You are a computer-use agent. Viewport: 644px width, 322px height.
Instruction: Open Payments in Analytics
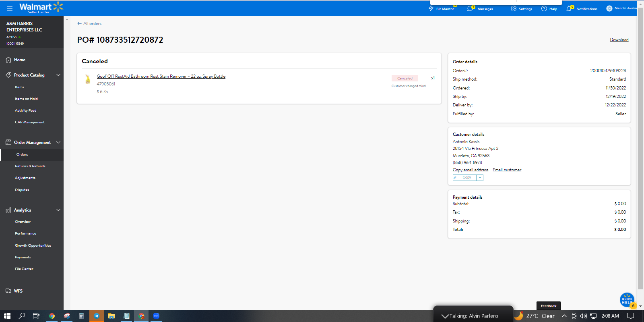coord(23,257)
